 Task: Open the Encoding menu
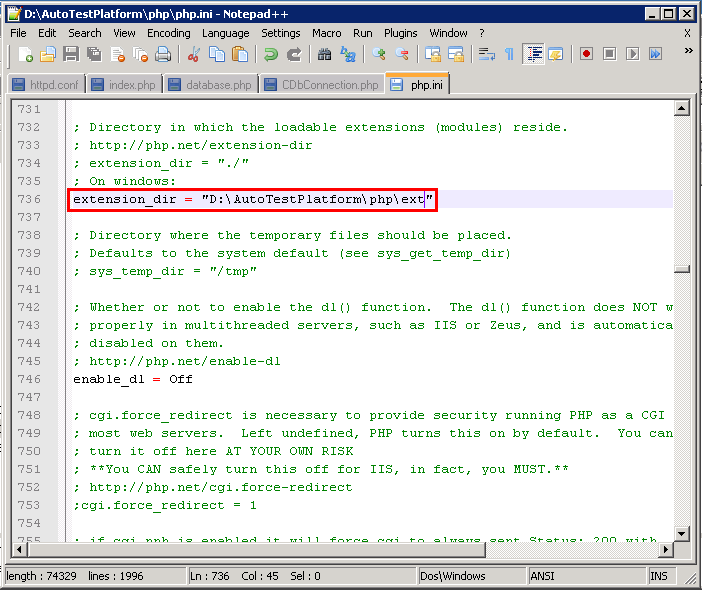[168, 33]
